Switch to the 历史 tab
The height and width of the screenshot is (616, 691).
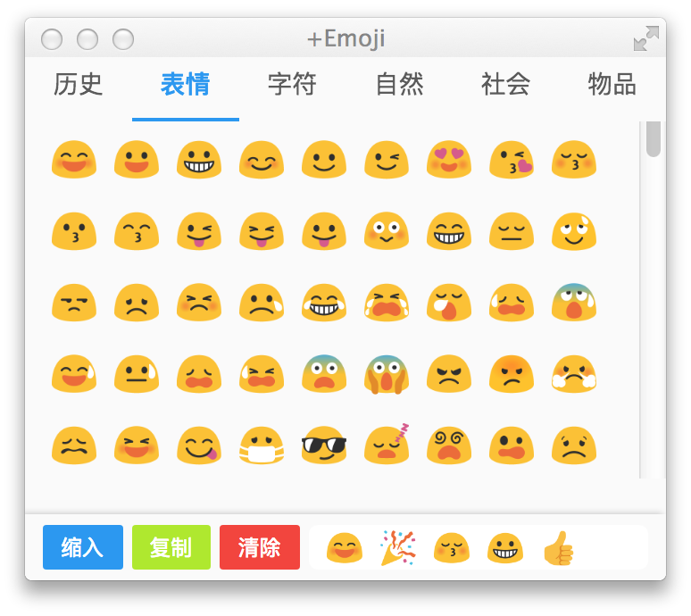pyautogui.click(x=78, y=84)
